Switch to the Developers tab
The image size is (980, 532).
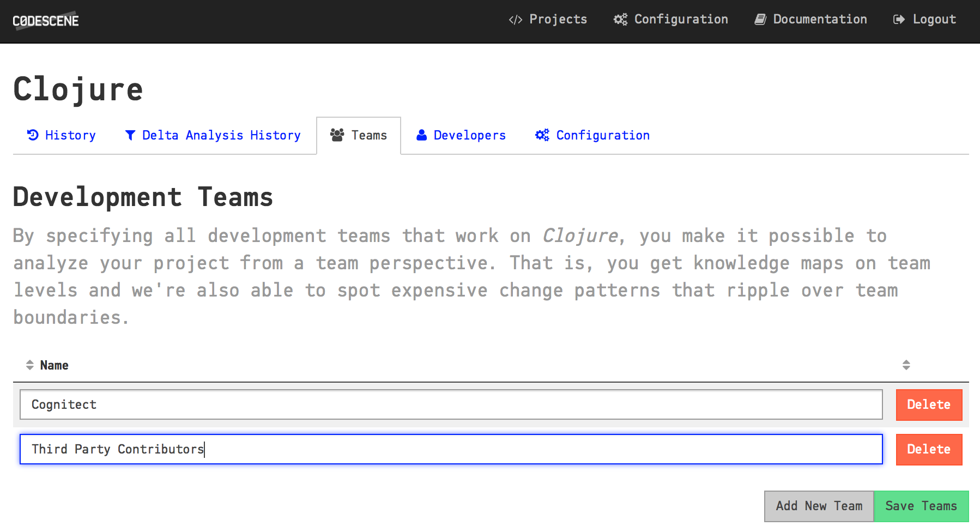coord(469,135)
